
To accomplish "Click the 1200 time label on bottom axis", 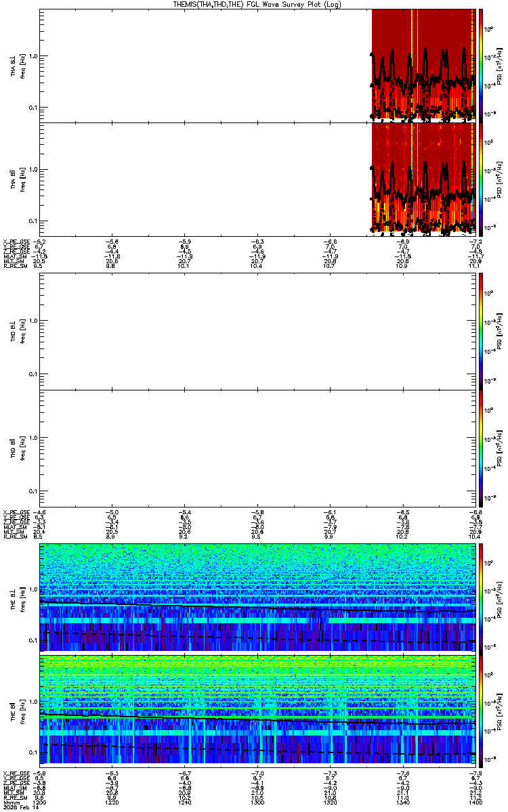I will point(41,802).
